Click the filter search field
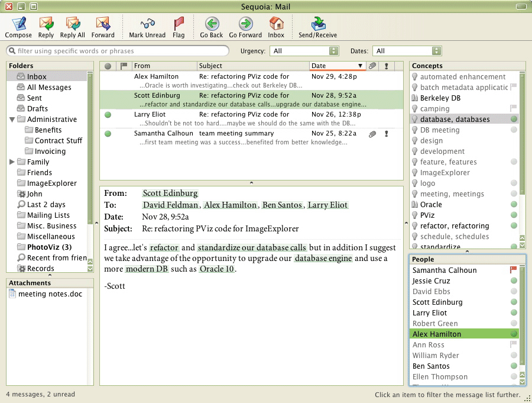This screenshot has width=532, height=403. click(x=118, y=51)
